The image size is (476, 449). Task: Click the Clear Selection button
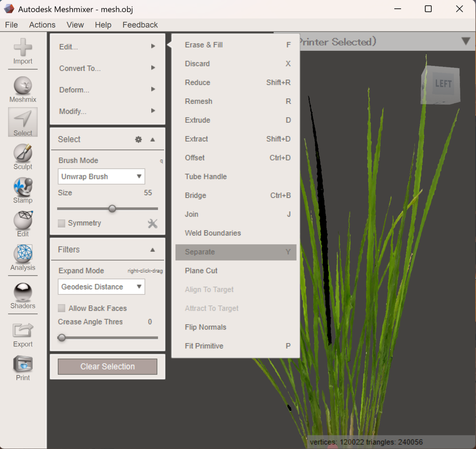click(x=107, y=366)
